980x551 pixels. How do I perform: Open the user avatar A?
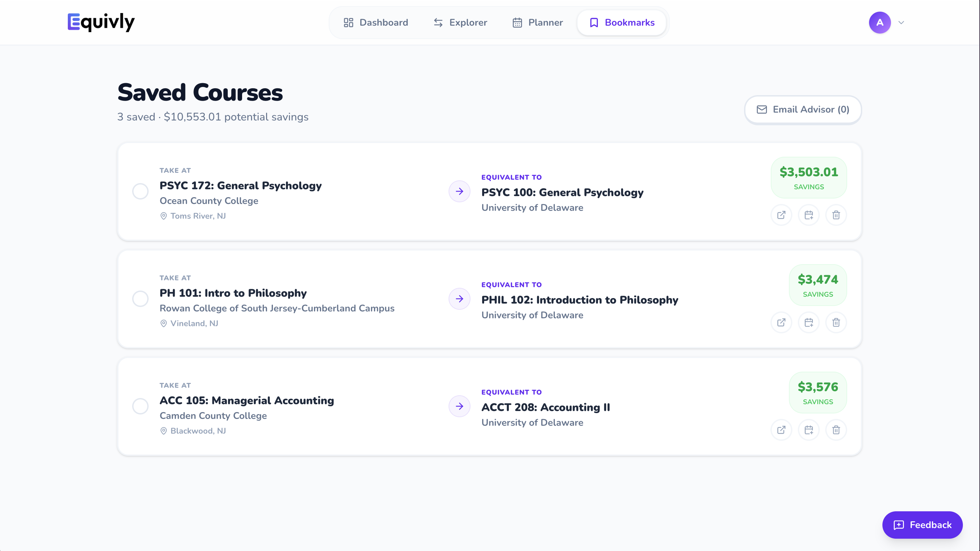pos(880,23)
